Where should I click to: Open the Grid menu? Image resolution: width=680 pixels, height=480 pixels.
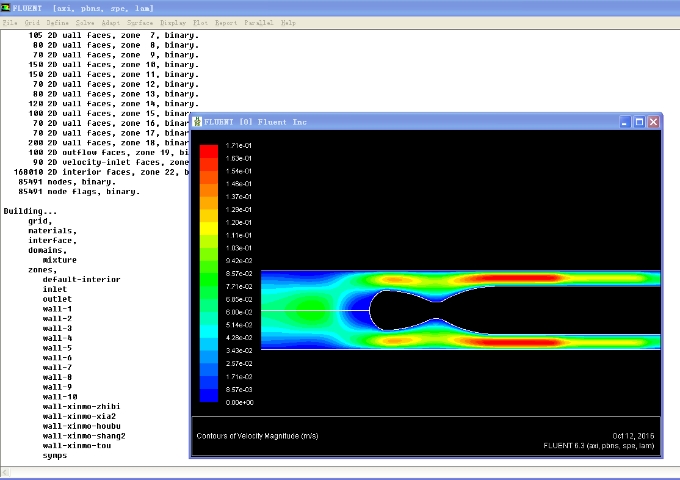(32, 22)
